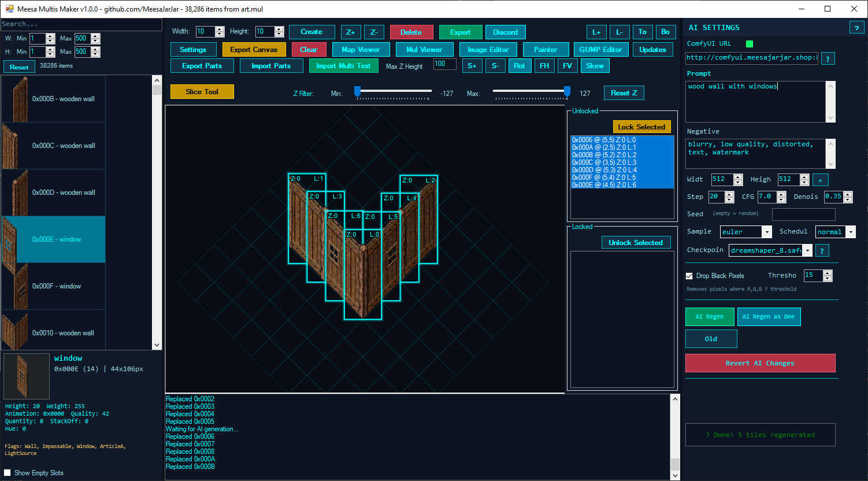This screenshot has width=868, height=481.
Task: Click the To button in toolbar
Action: click(x=643, y=32)
